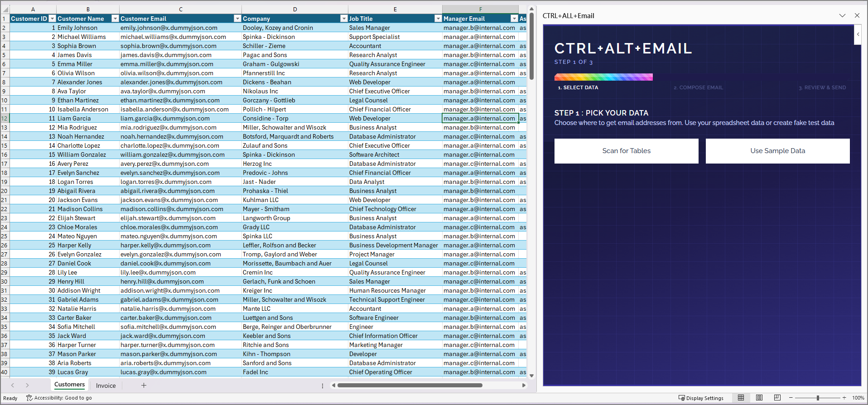Click the Isabella Anderson name cell

click(88, 109)
